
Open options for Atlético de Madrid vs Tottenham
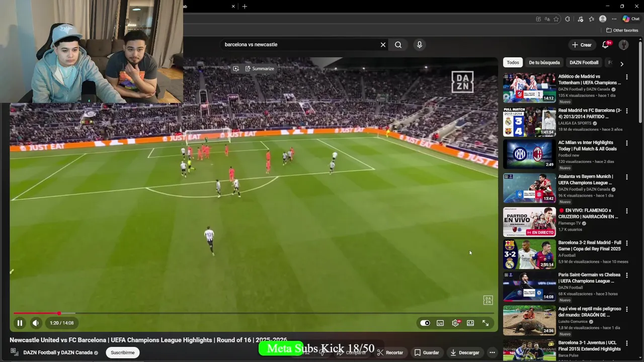point(627,77)
